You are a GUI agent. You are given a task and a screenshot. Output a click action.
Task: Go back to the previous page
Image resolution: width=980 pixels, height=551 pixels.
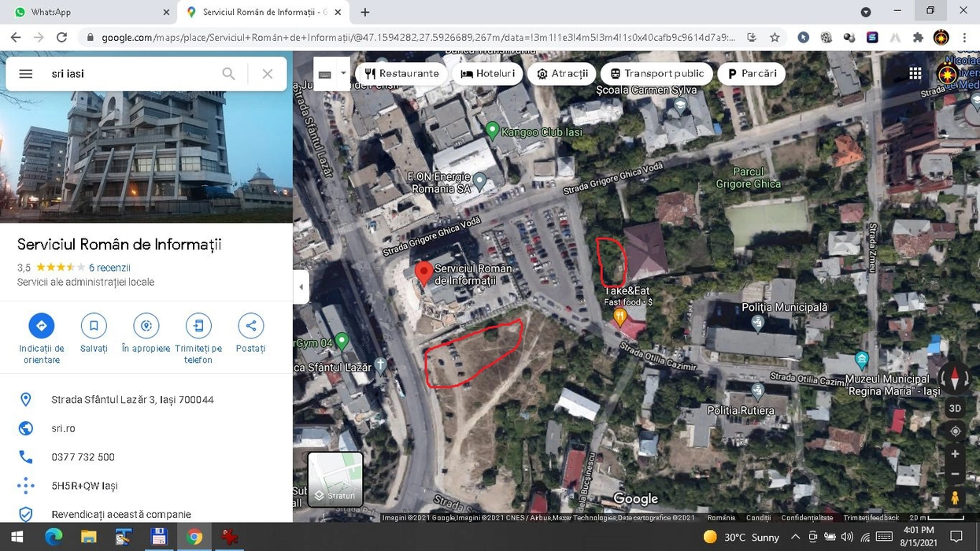[x=16, y=37]
